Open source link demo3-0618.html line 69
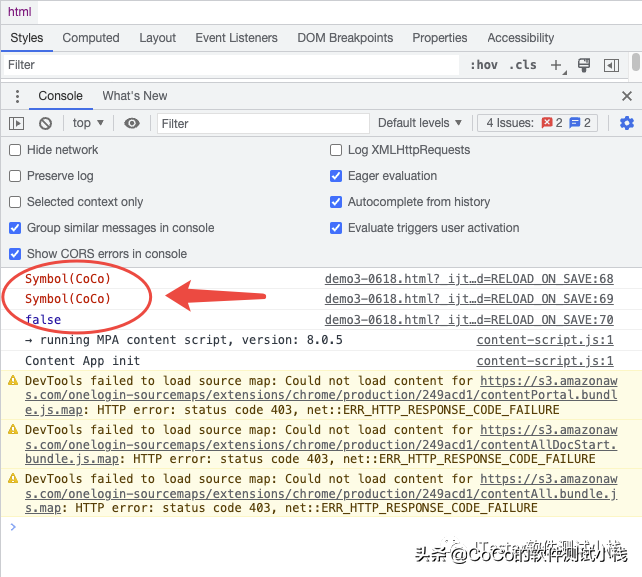The width and height of the screenshot is (642, 577). pos(469,299)
